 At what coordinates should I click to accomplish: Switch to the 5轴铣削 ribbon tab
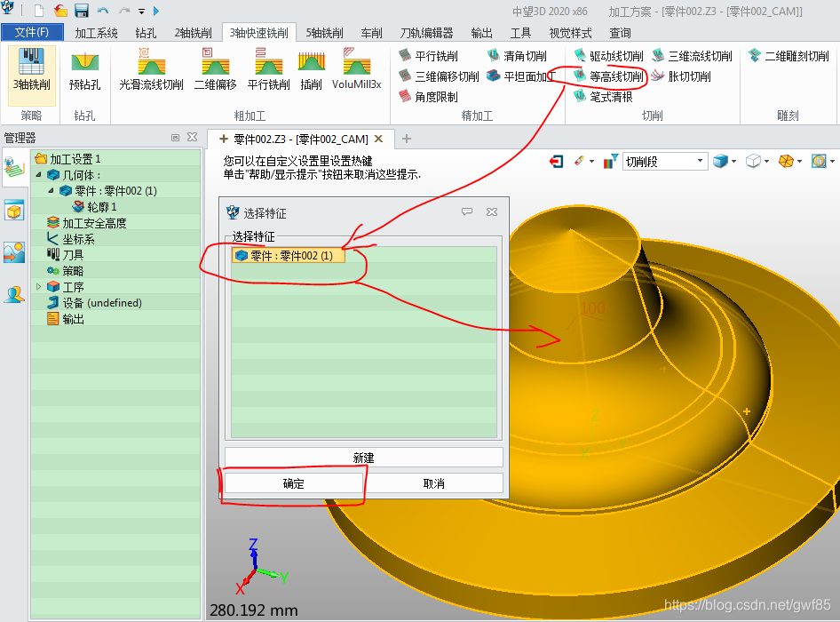326,33
